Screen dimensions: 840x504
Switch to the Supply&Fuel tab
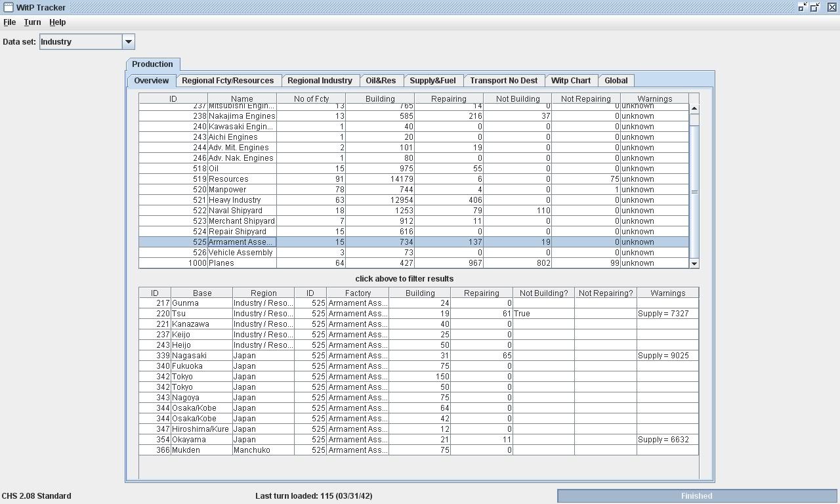coord(432,81)
